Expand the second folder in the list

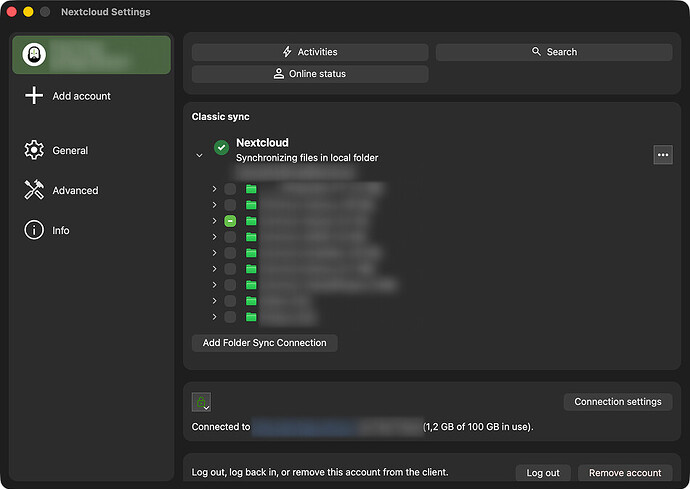pyautogui.click(x=214, y=205)
